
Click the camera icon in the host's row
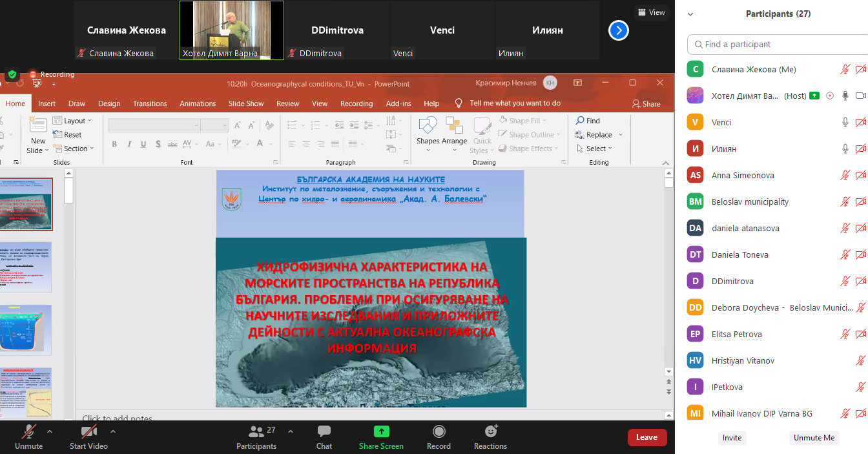point(860,96)
